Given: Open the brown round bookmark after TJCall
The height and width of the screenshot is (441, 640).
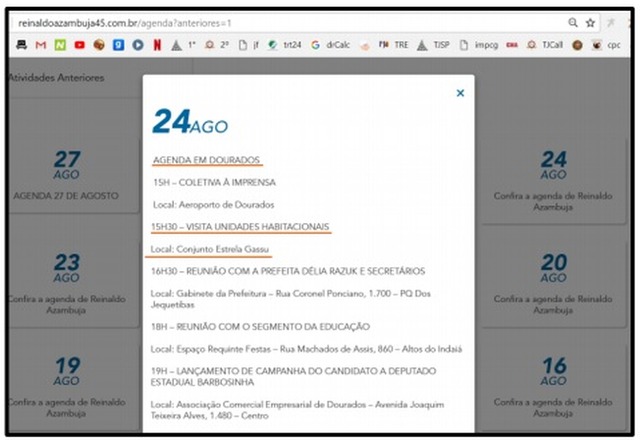Looking at the screenshot, I should 577,45.
